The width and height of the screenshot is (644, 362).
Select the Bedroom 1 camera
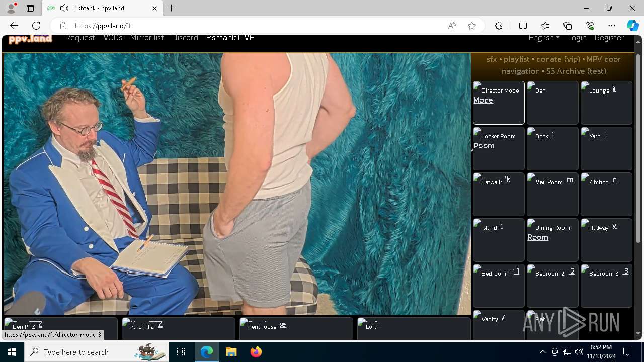tap(499, 286)
